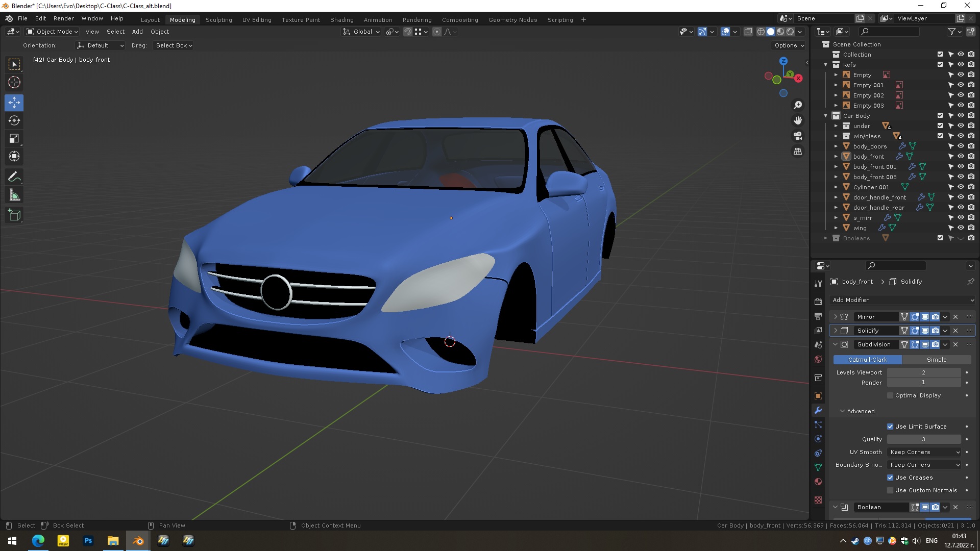Activate the Rotate tool

pyautogui.click(x=14, y=120)
